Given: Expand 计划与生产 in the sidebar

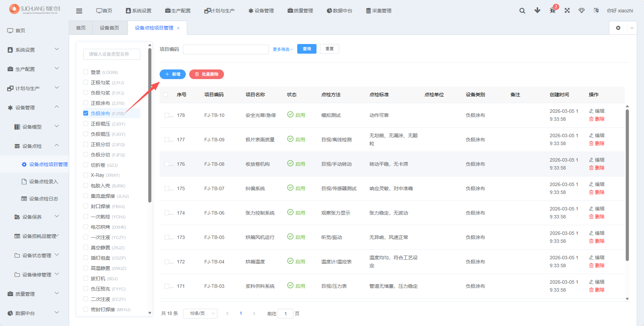Looking at the screenshot, I should pos(34,88).
